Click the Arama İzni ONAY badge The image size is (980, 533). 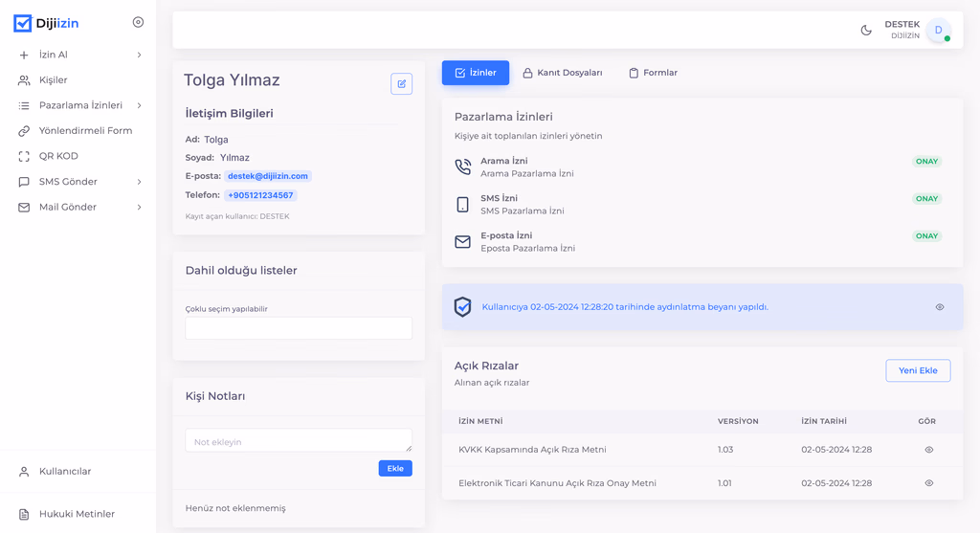pyautogui.click(x=925, y=162)
